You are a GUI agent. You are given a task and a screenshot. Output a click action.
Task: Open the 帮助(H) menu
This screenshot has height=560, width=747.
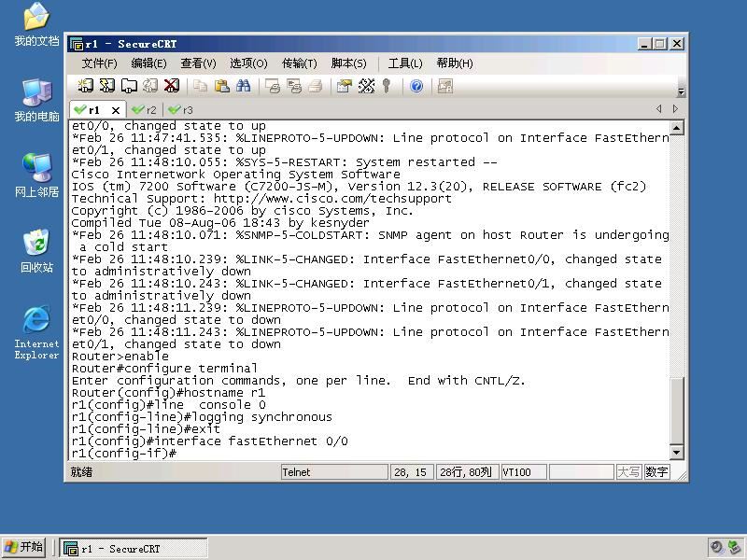[x=455, y=63]
